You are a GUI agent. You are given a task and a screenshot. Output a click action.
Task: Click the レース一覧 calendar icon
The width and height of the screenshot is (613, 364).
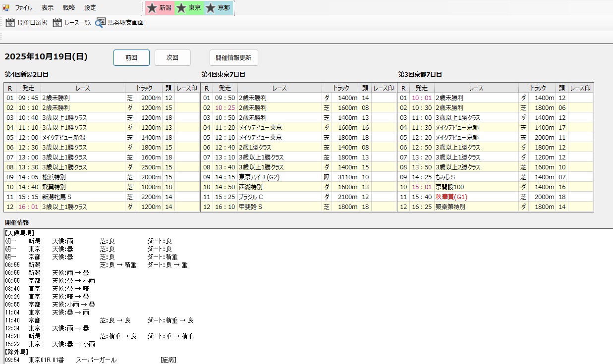pyautogui.click(x=57, y=23)
